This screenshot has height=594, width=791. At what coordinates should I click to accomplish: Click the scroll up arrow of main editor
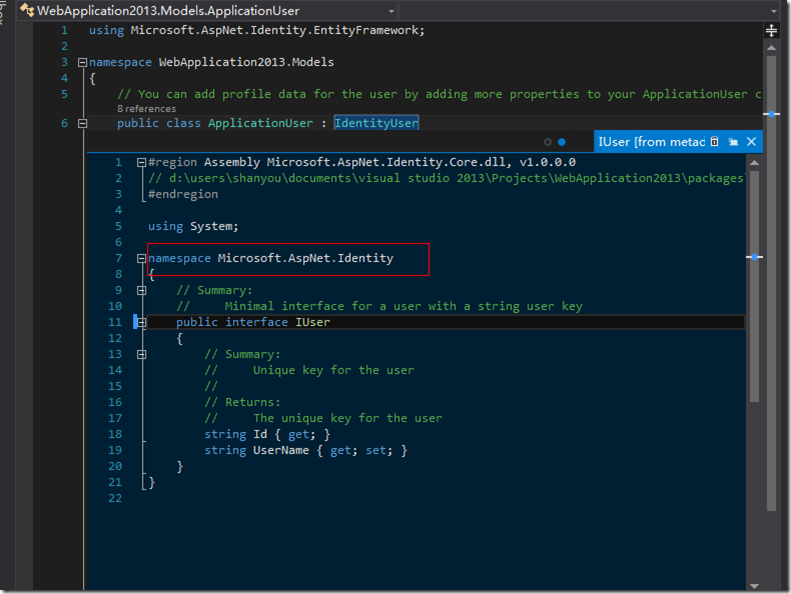[771, 46]
